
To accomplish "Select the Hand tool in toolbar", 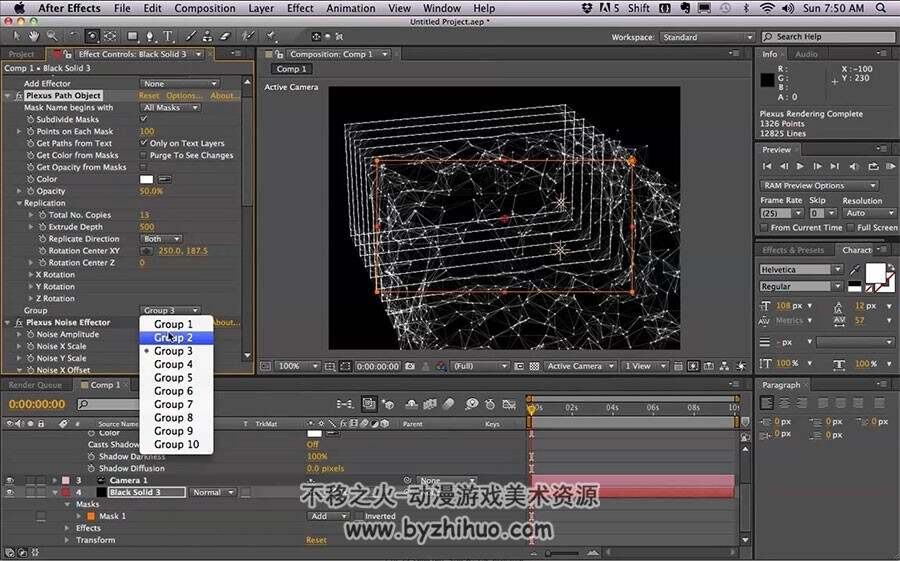I will coord(33,36).
